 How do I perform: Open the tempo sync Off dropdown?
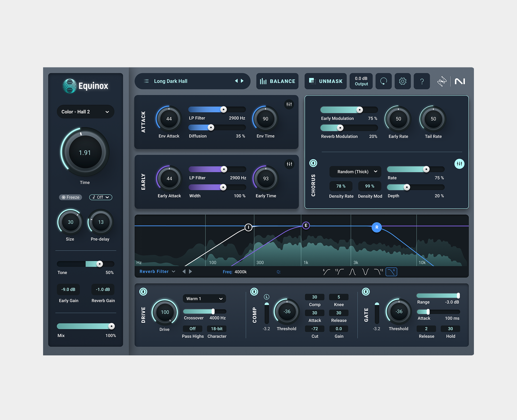[101, 197]
